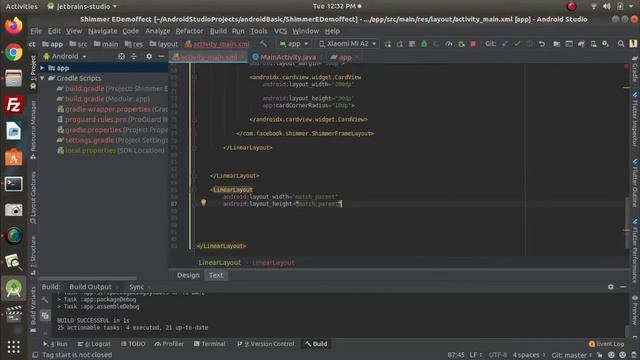
Task: Toggle tool window bars icon in status bar
Action: 36,355
